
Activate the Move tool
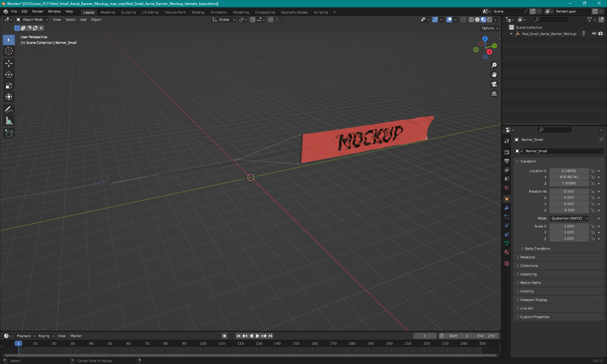9,64
